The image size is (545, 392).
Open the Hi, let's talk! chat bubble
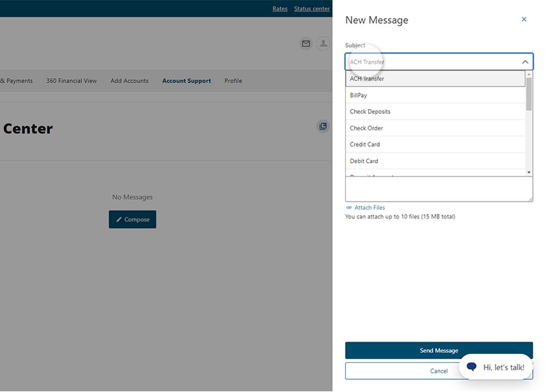[496, 367]
